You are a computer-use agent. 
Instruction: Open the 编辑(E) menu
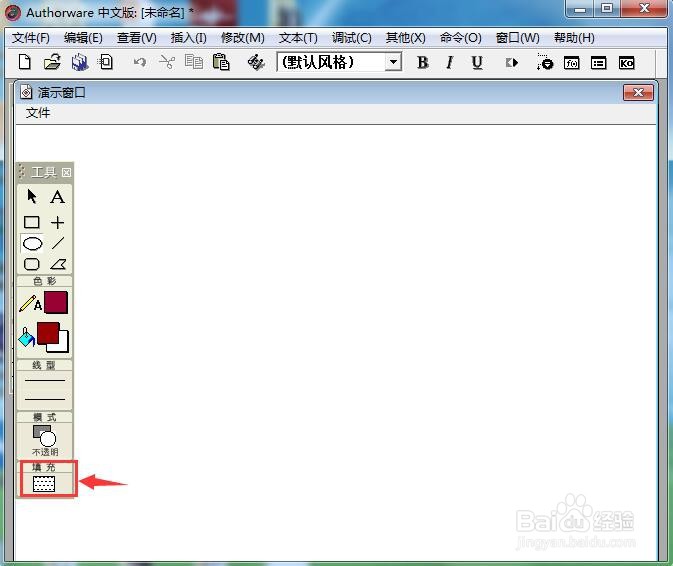pos(83,38)
